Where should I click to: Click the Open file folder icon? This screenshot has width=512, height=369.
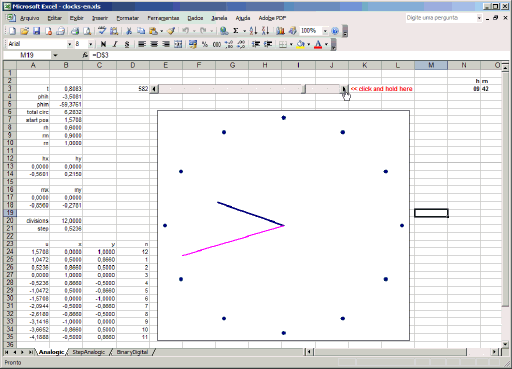pos(24,31)
